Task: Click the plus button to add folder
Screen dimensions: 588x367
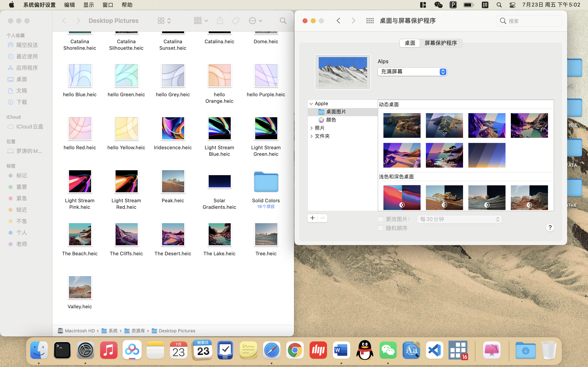Action: click(312, 218)
